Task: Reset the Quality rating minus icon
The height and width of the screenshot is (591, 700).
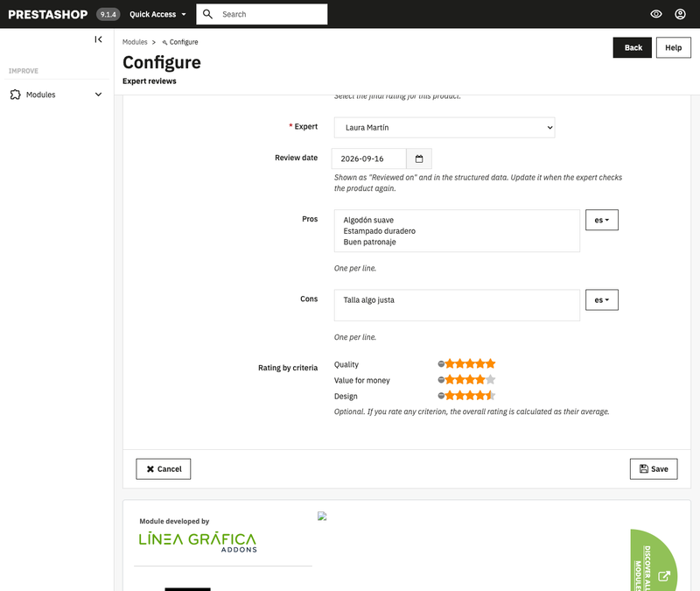Action: 441,363
